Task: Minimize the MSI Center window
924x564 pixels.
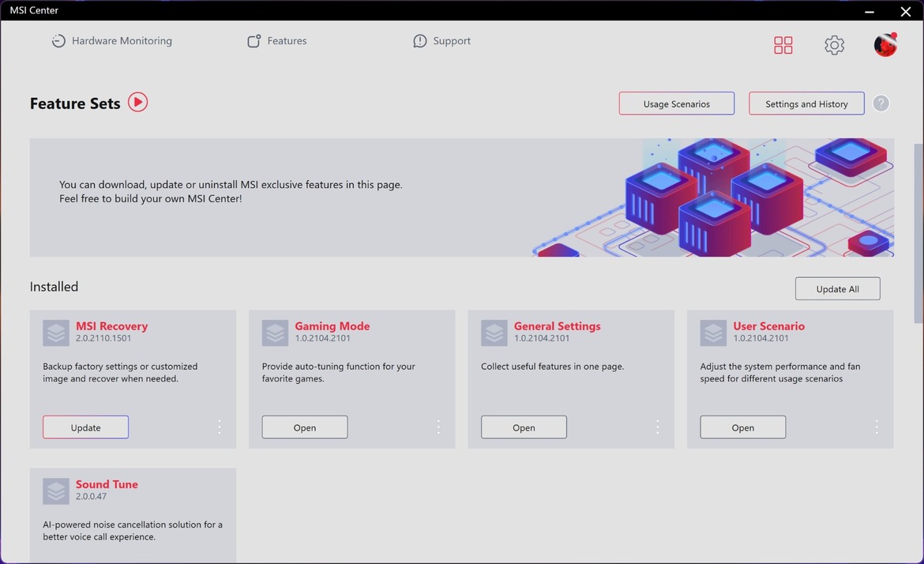Action: click(870, 11)
